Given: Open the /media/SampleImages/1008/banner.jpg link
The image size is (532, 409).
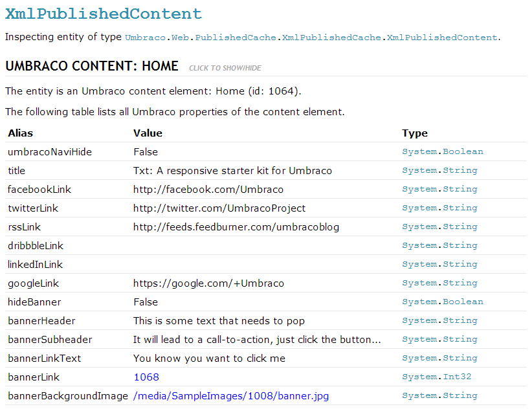Looking at the screenshot, I should tap(231, 396).
